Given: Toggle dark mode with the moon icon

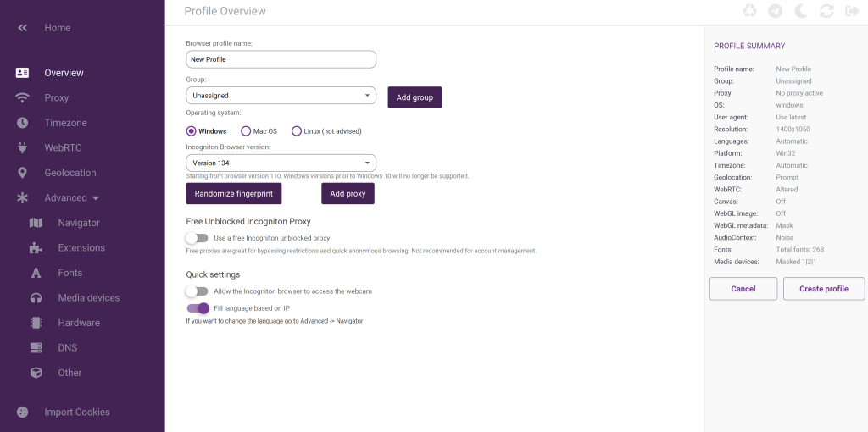Looking at the screenshot, I should pos(801,11).
